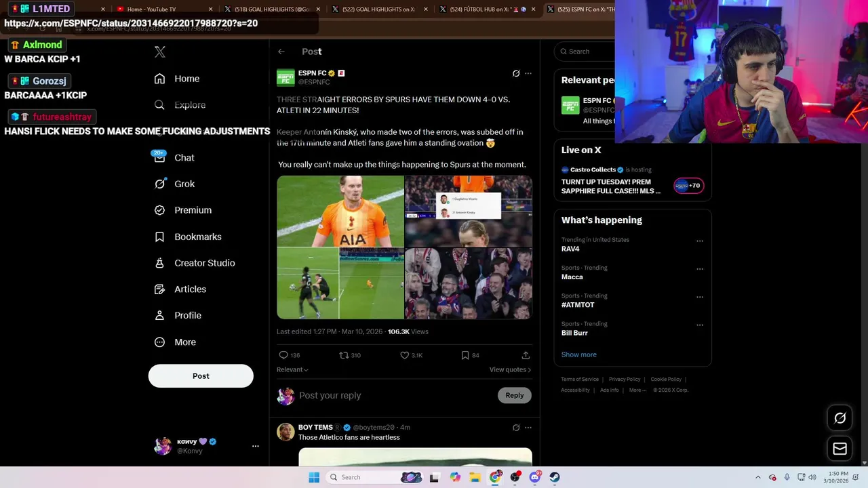Open BOY TEMS reply avatar
The height and width of the screenshot is (488, 868).
click(285, 432)
